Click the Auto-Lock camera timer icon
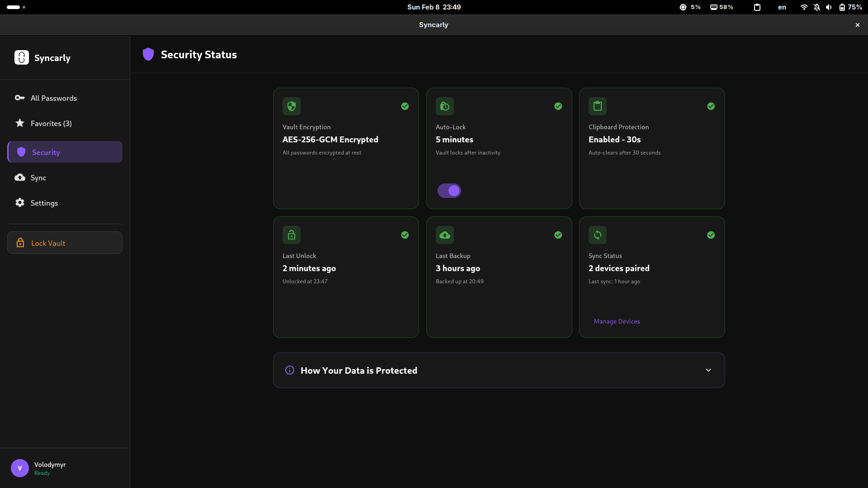868x488 pixels. 444,106
